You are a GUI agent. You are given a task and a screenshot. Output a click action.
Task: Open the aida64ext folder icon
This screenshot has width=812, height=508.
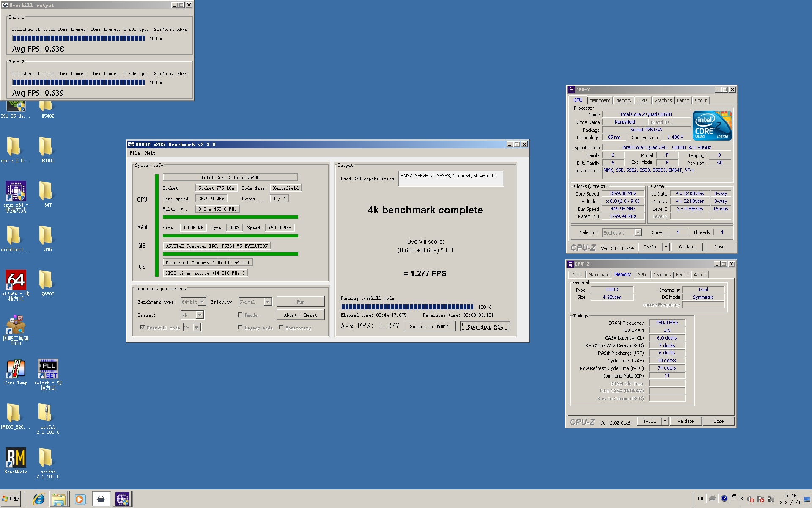point(16,238)
